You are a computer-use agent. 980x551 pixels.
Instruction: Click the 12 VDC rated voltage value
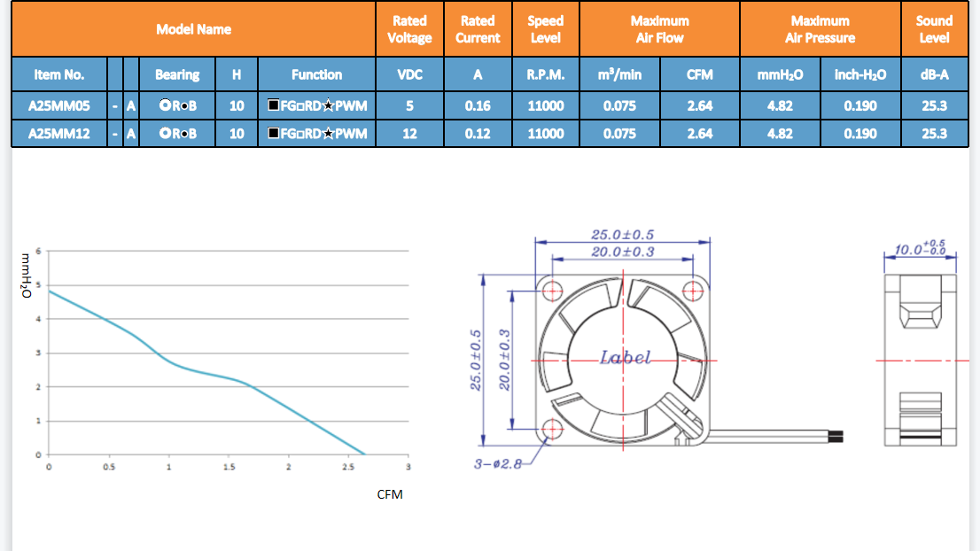tap(409, 134)
